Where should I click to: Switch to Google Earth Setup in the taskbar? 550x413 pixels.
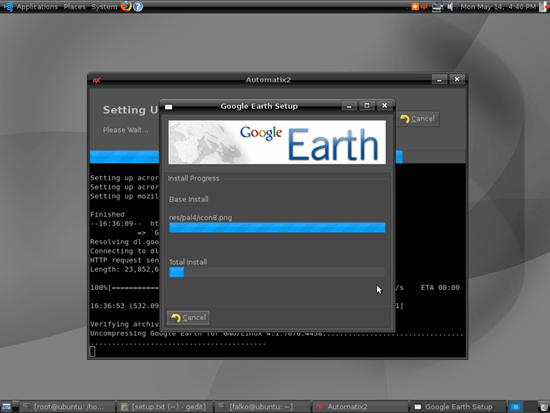point(458,407)
